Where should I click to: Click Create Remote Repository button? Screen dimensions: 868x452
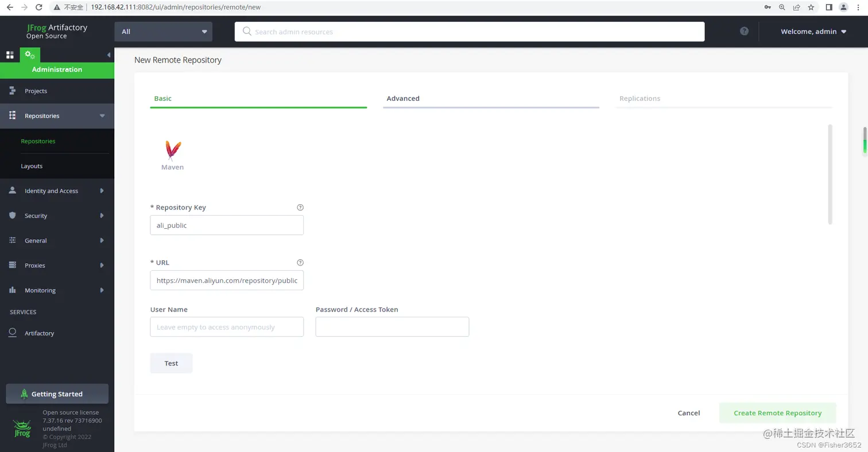[777, 413]
